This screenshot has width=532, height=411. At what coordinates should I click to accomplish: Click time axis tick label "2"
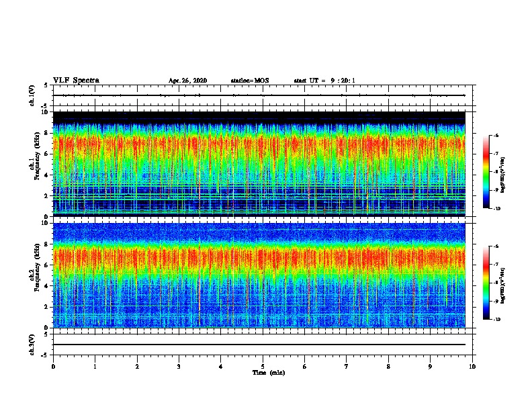coord(137,367)
